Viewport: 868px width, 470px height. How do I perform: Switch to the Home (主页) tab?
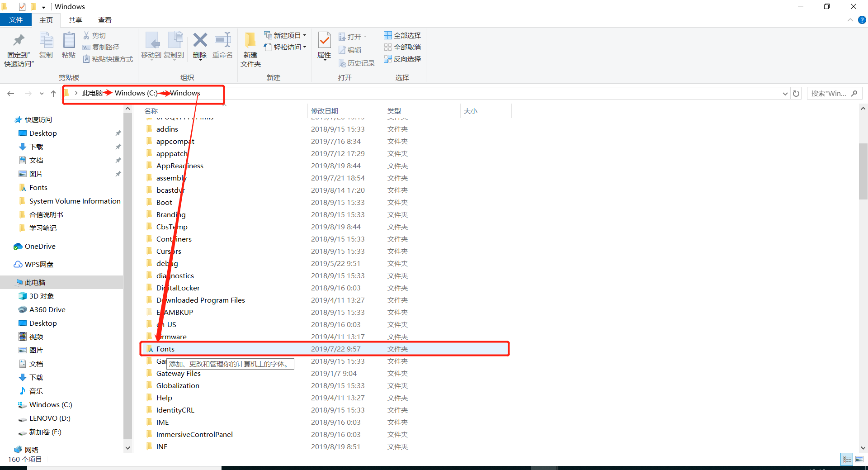coord(46,20)
